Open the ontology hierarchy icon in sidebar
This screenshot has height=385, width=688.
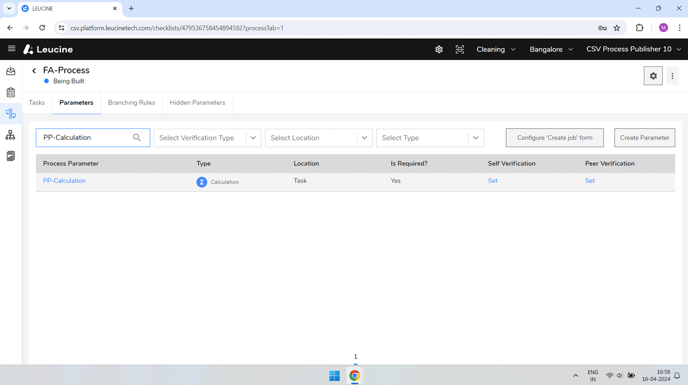pyautogui.click(x=11, y=135)
